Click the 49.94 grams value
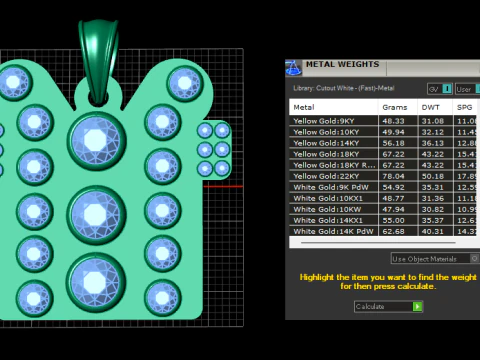Screen dimensions: 480x360 [x=393, y=132]
